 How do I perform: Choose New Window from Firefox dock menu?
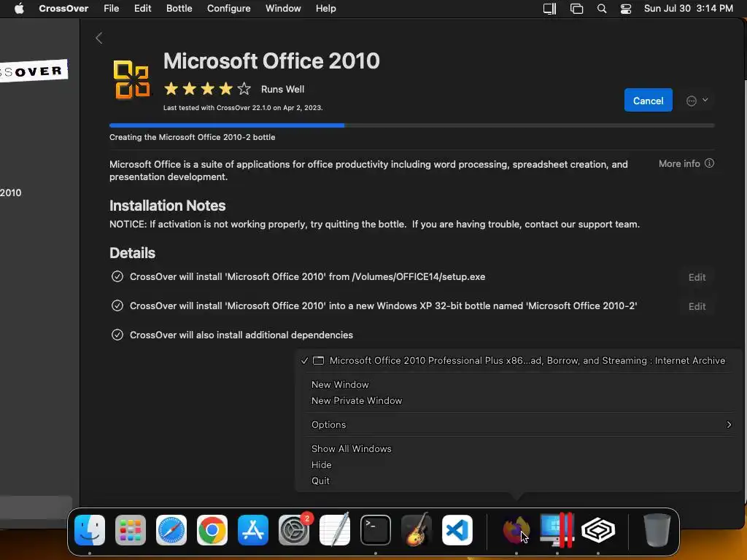pos(340,384)
